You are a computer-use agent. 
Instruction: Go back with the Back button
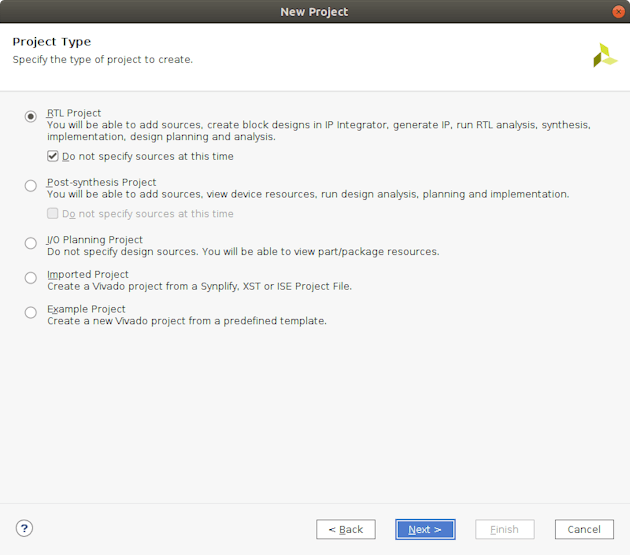[345, 529]
